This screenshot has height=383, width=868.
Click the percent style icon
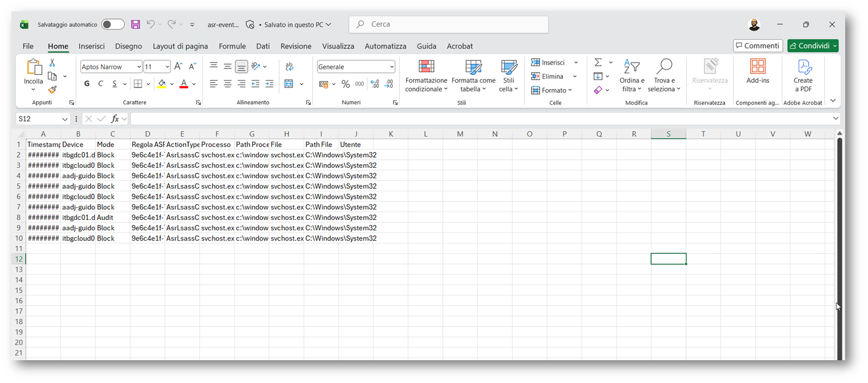tap(345, 84)
